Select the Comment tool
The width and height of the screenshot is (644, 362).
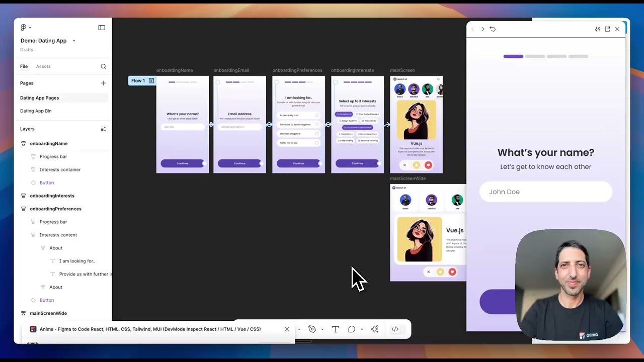click(352, 329)
